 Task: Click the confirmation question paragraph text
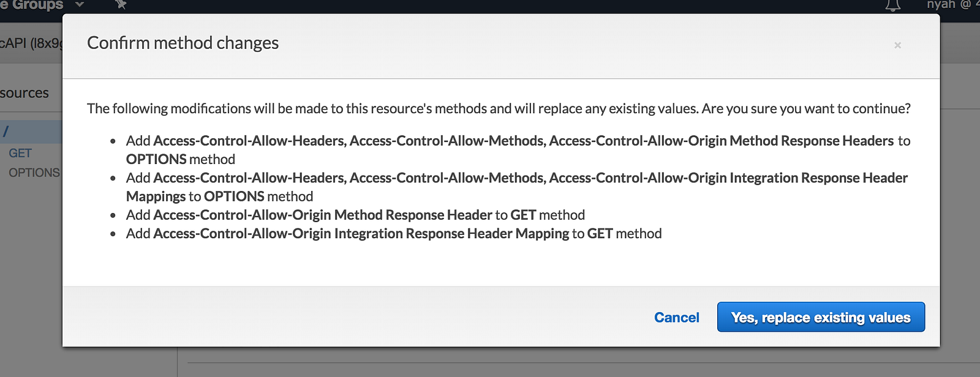tap(499, 109)
